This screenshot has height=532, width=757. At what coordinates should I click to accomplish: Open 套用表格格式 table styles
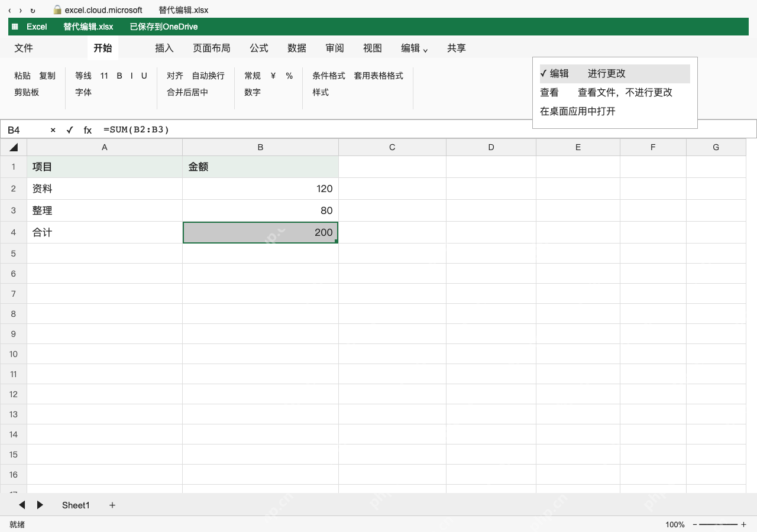click(x=378, y=76)
